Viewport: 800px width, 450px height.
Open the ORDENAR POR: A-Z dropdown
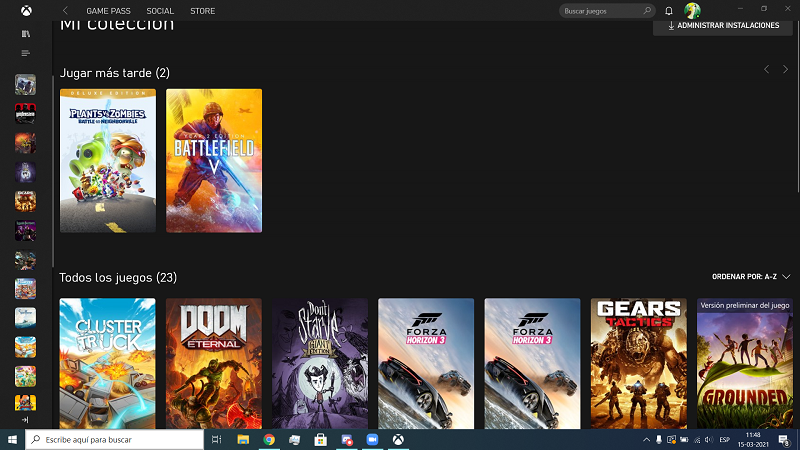pyautogui.click(x=751, y=277)
